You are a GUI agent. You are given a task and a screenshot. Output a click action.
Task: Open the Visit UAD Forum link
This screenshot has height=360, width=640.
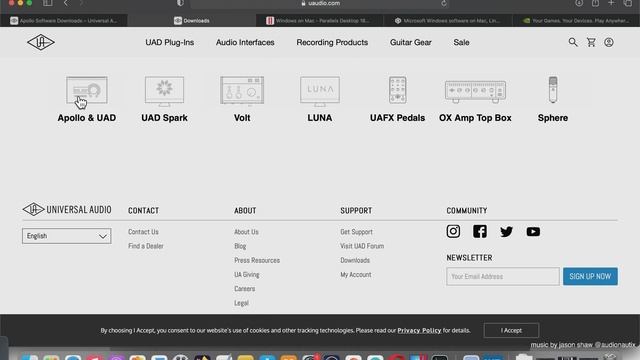362,246
